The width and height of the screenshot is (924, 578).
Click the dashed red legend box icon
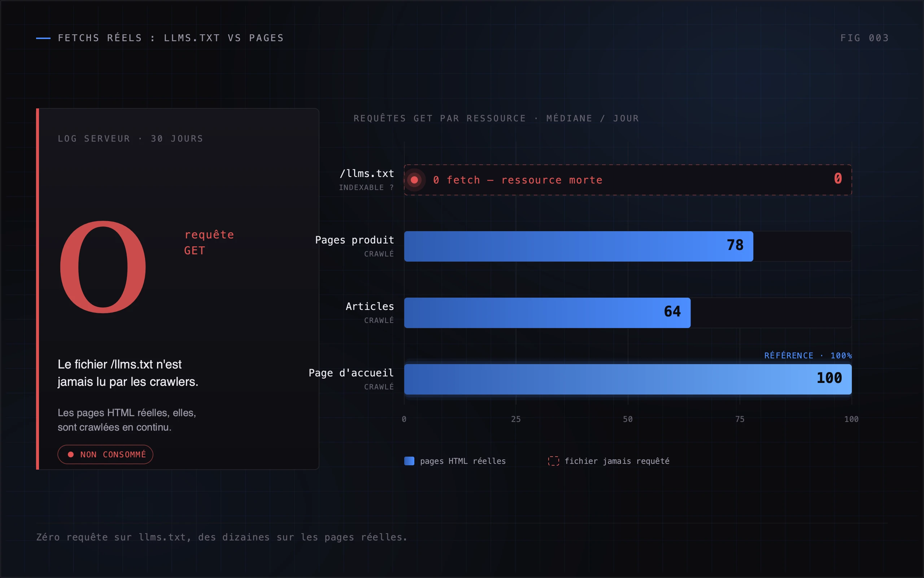point(553,461)
